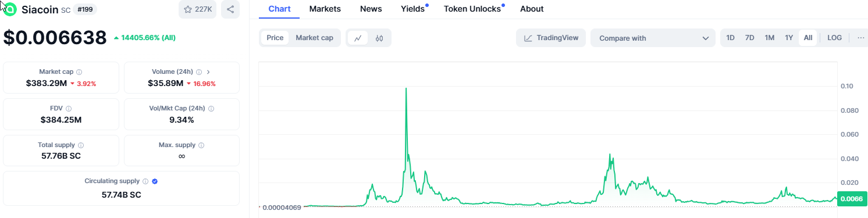868x218 pixels.
Task: Click the Siacoin logo icon
Action: point(9,9)
